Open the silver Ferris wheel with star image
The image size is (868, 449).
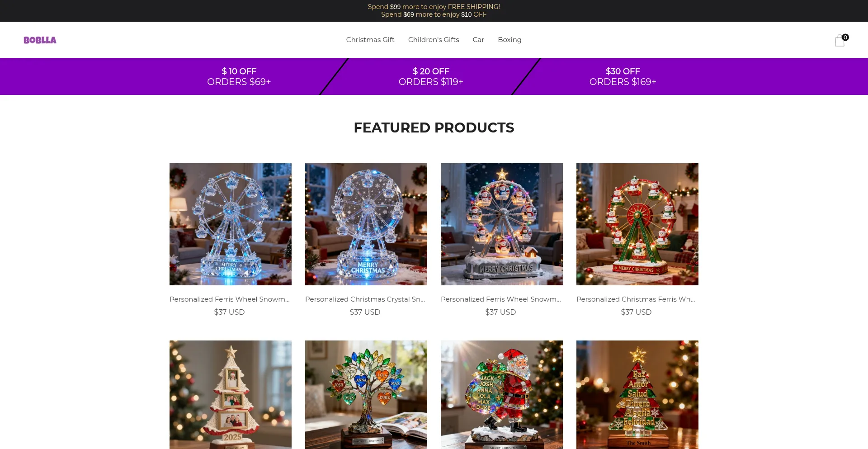pyautogui.click(x=502, y=224)
